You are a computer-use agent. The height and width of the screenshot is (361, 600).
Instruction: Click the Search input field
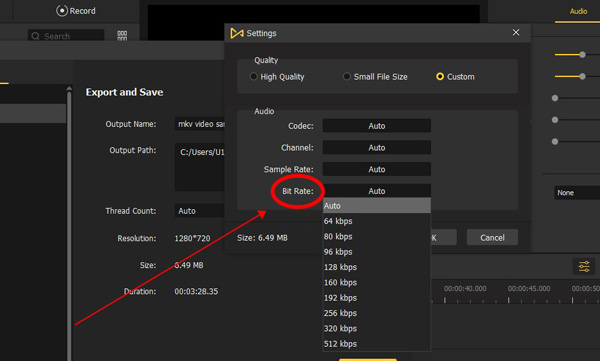pos(66,36)
